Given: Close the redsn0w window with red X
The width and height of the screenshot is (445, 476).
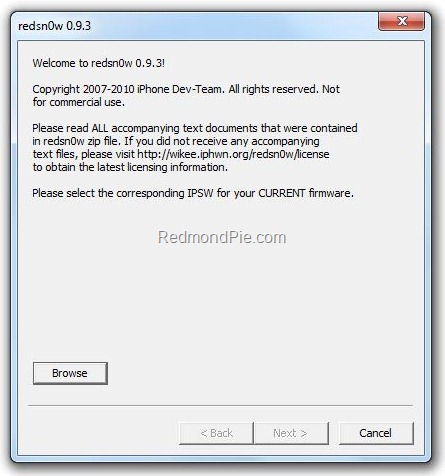Looking at the screenshot, I should point(401,21).
